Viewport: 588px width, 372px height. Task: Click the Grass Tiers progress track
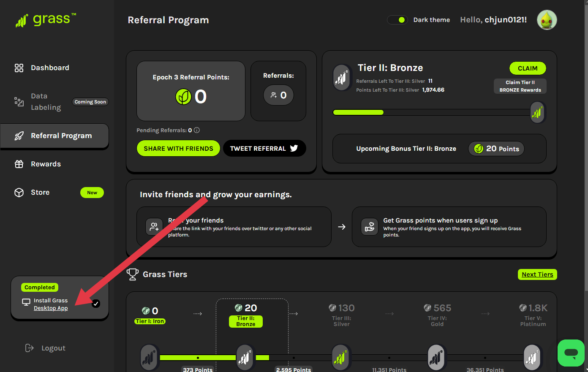point(340,358)
